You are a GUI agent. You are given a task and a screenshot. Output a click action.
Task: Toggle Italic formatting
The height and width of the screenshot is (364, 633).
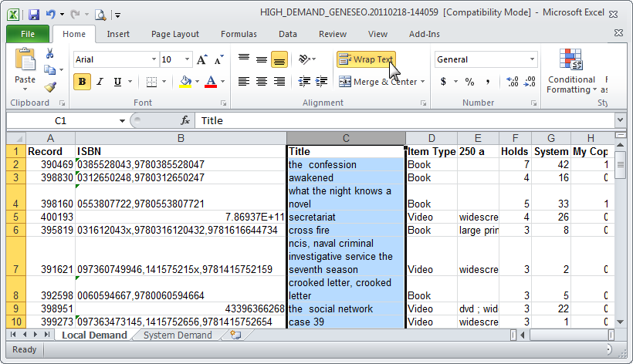point(100,82)
